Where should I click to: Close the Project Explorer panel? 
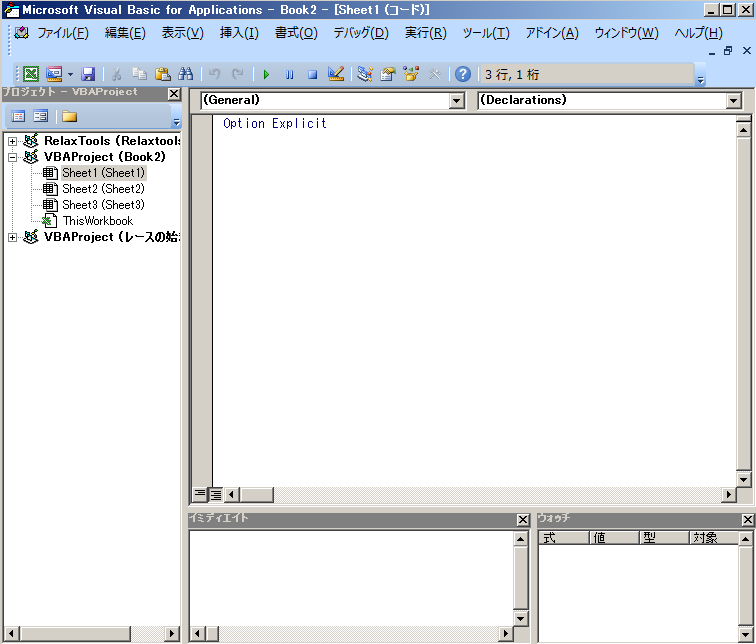pyautogui.click(x=174, y=94)
